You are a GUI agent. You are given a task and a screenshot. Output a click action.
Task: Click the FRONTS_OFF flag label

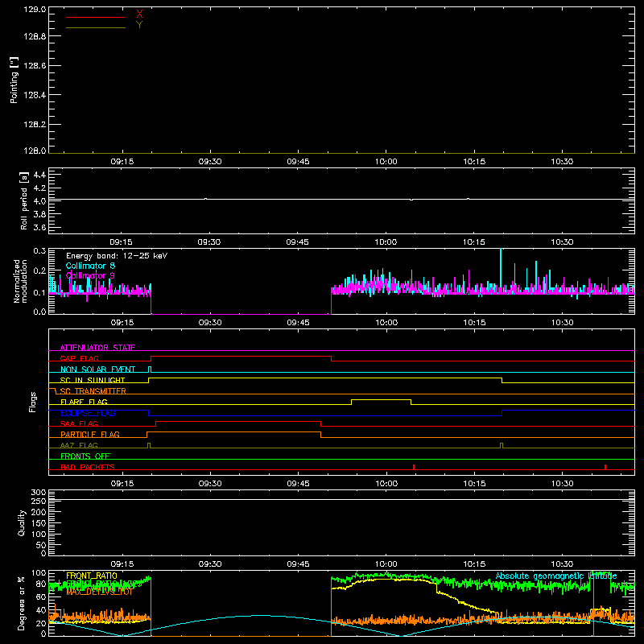tap(85, 456)
